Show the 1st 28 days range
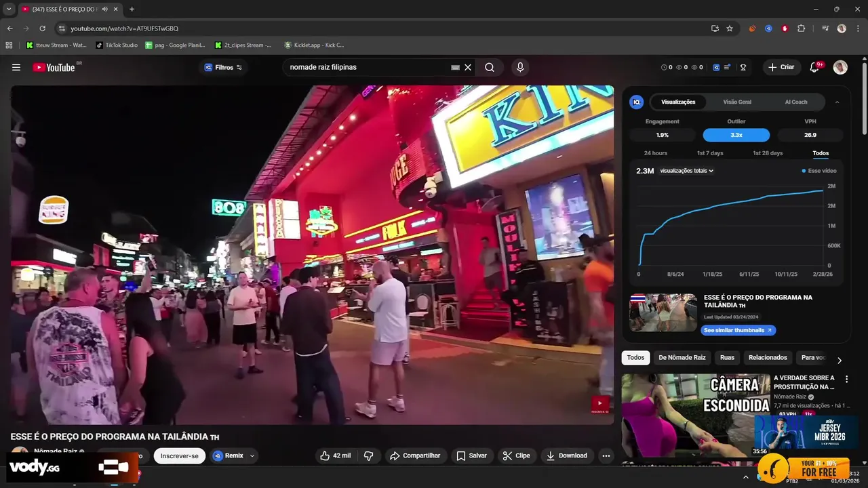The height and width of the screenshot is (488, 868). coord(768,153)
